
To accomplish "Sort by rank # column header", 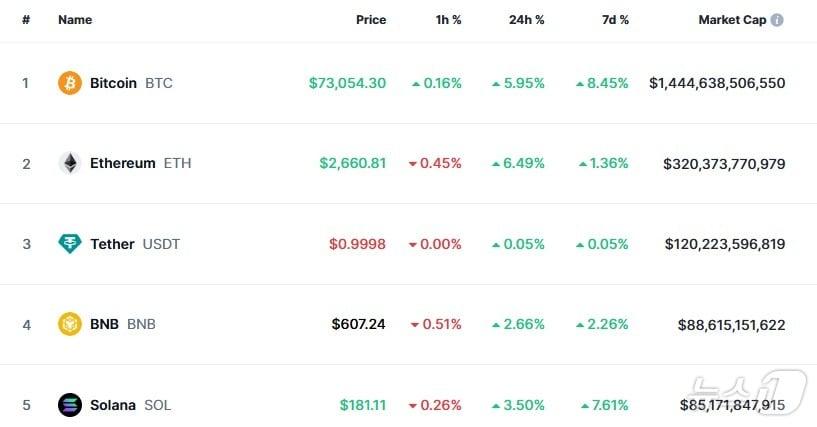I will (x=26, y=20).
